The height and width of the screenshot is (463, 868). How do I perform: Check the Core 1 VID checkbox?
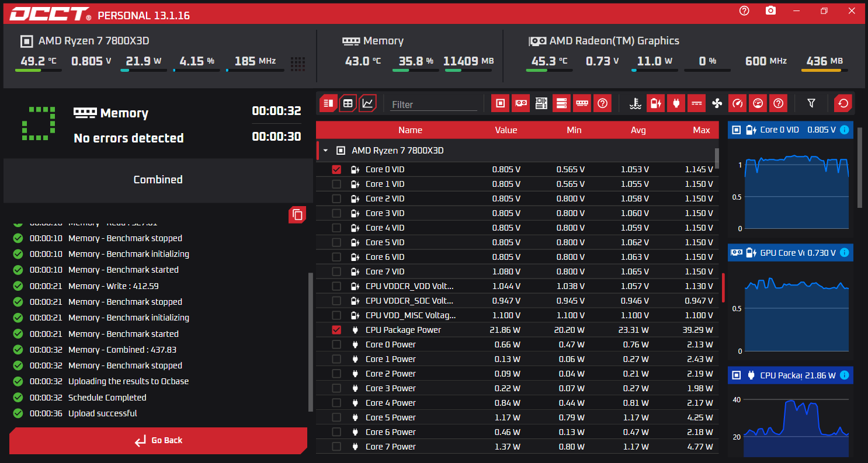click(336, 184)
